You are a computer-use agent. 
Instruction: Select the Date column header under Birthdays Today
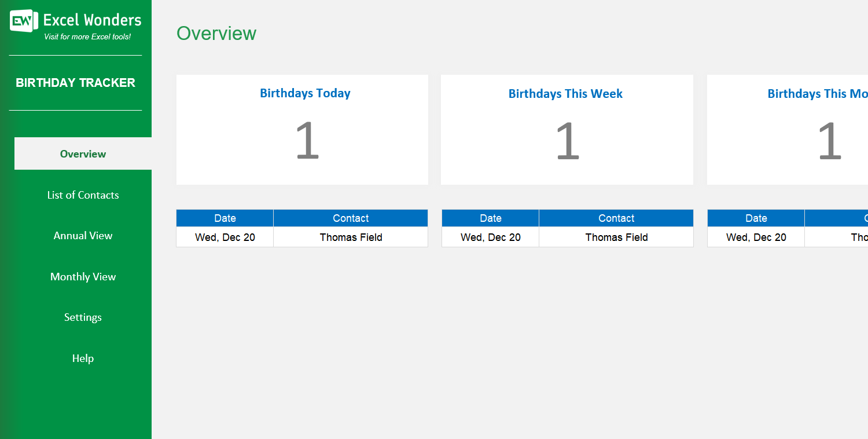tap(225, 218)
